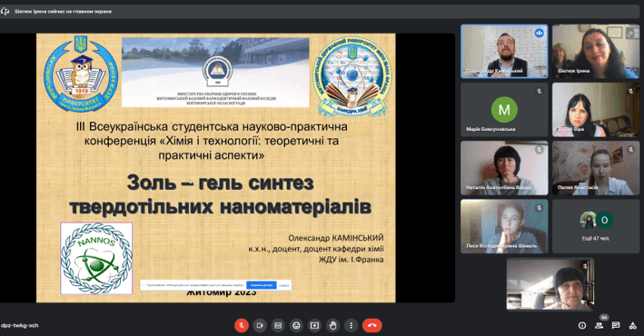Select Марія Бовсуновська's avatar tile
The image size is (644, 336).
tap(504, 110)
